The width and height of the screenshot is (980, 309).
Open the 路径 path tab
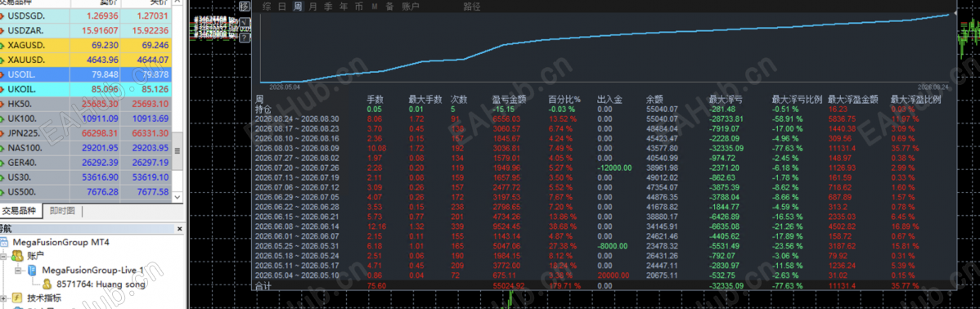pos(472,7)
